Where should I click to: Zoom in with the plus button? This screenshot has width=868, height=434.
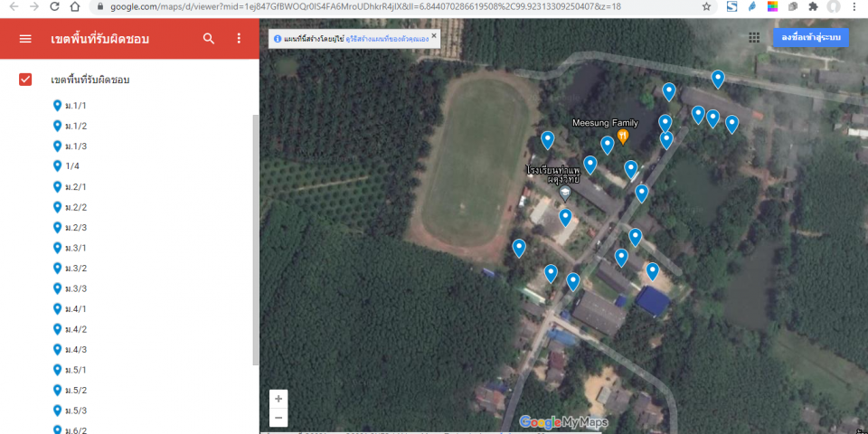point(278,399)
